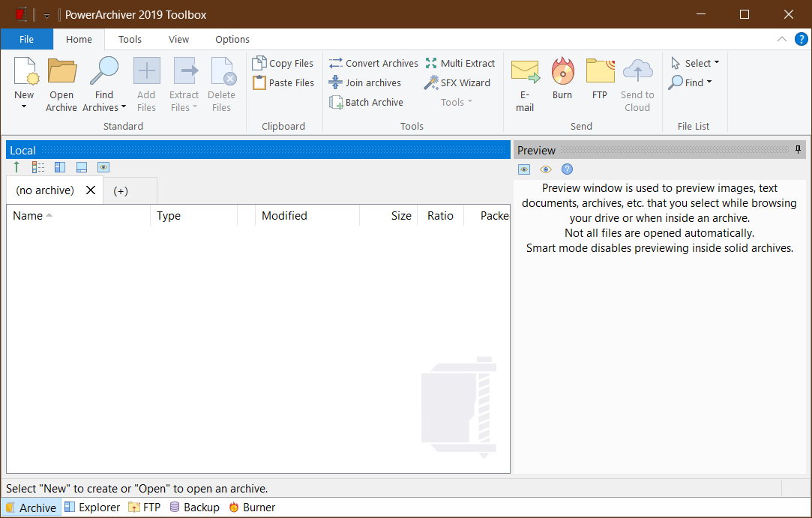Switch to the Tools ribbon tab
This screenshot has width=812, height=518.
(130, 40)
